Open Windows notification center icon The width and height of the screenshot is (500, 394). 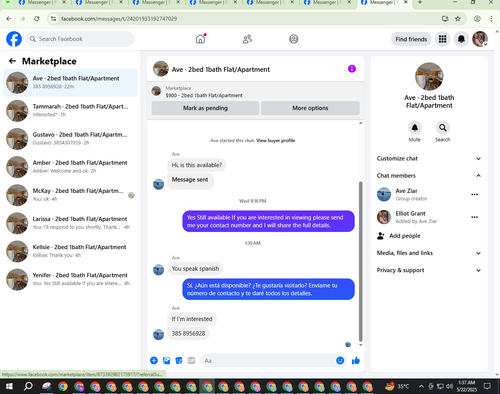(x=487, y=386)
